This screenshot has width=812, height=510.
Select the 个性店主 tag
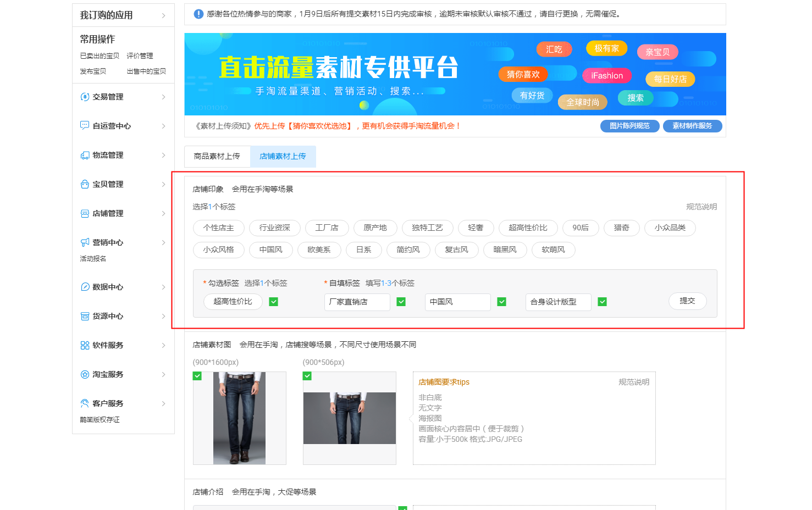pos(218,228)
